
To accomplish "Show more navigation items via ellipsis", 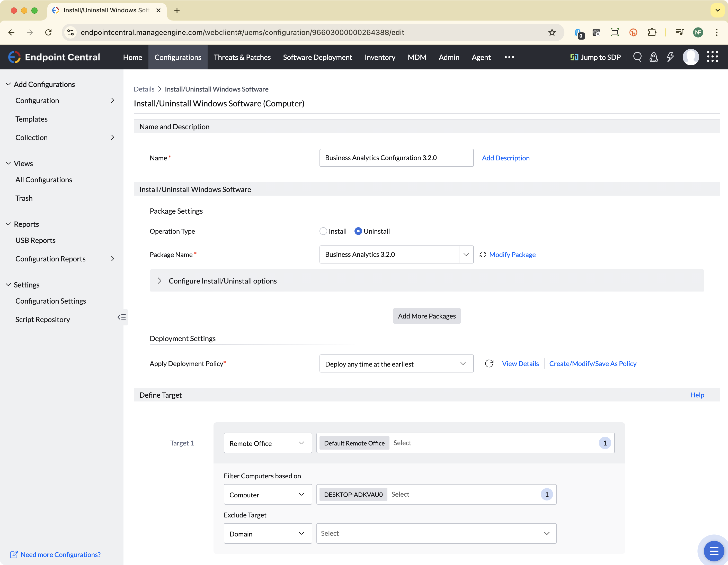I will (x=509, y=57).
